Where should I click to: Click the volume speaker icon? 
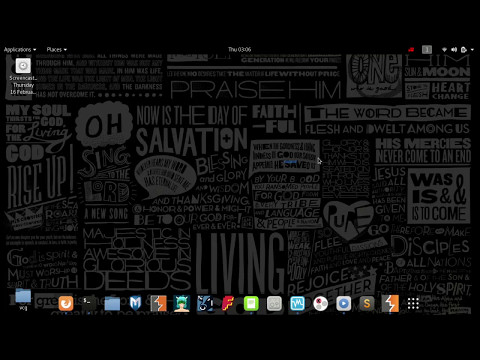[x=454, y=50]
